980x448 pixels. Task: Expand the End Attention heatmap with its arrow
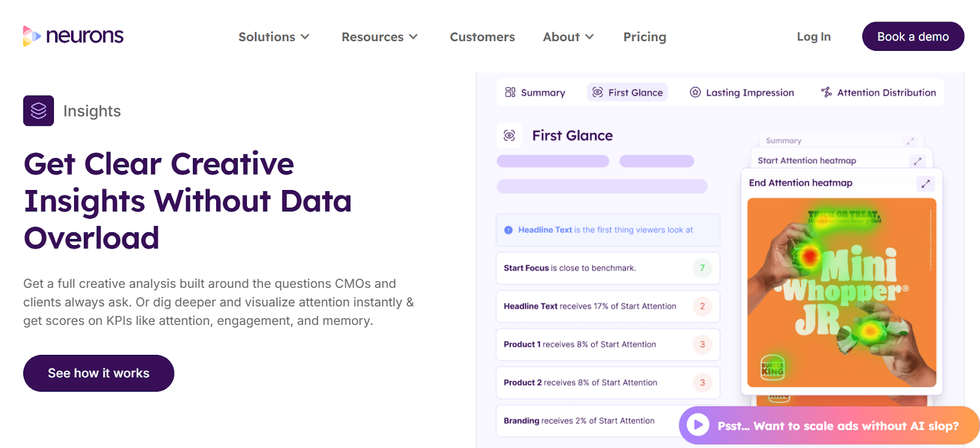tap(925, 183)
